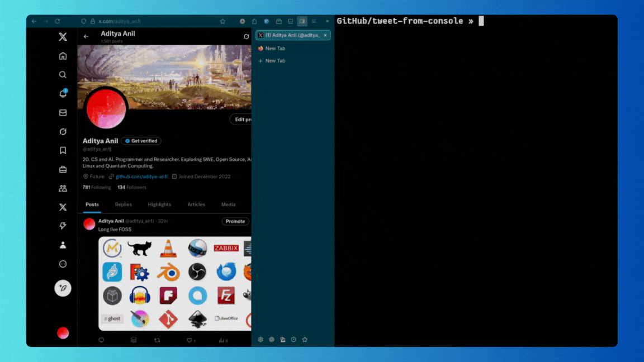Image resolution: width=644 pixels, height=362 pixels.
Task: Click the browser Back button
Action: [34, 21]
